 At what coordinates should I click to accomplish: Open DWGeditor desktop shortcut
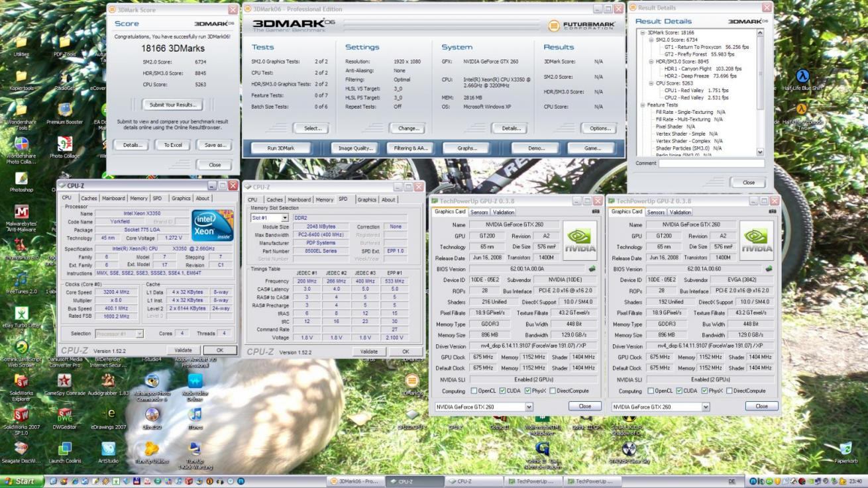[x=64, y=419]
